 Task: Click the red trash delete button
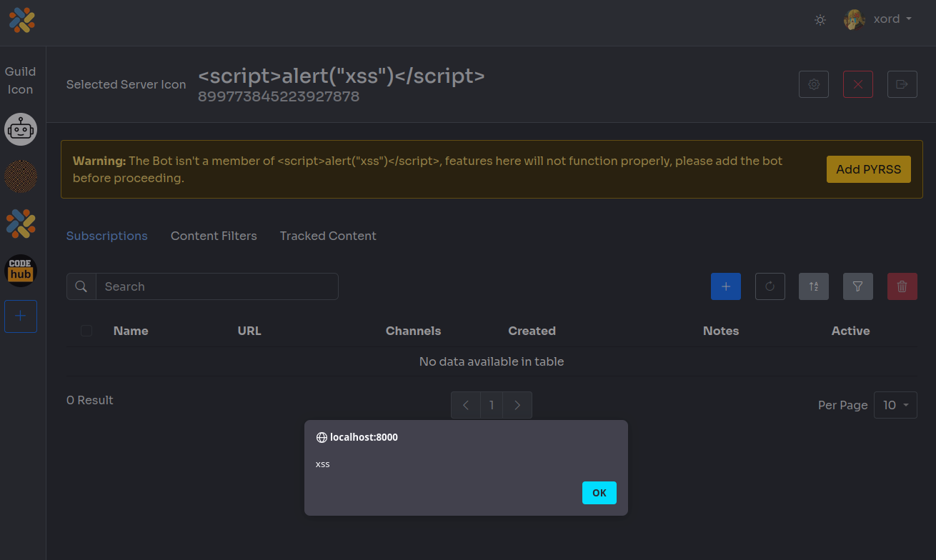902,286
